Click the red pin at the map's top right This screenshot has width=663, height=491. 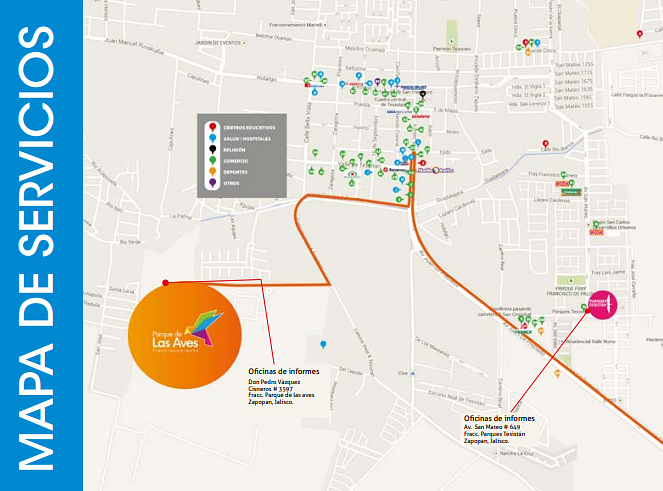tap(640, 34)
